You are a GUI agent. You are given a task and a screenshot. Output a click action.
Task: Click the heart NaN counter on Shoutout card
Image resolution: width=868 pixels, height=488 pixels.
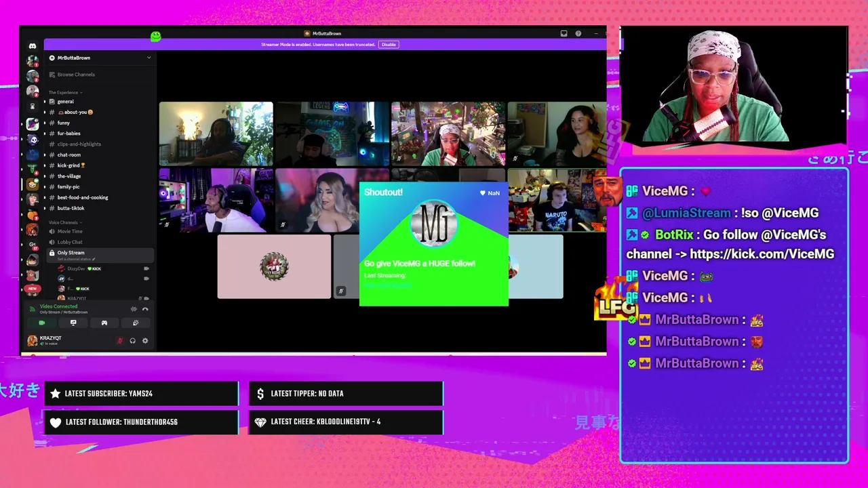tap(490, 193)
